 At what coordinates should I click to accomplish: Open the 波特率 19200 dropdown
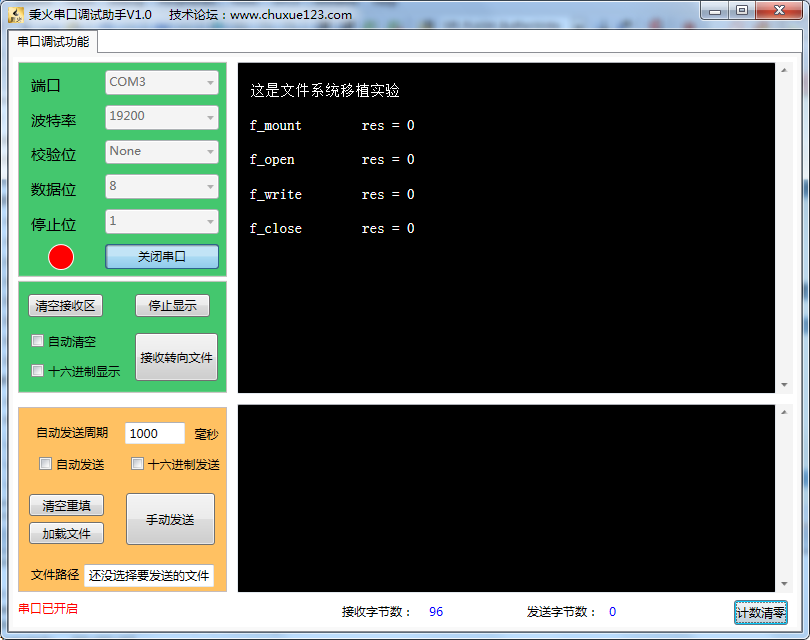tap(162, 117)
